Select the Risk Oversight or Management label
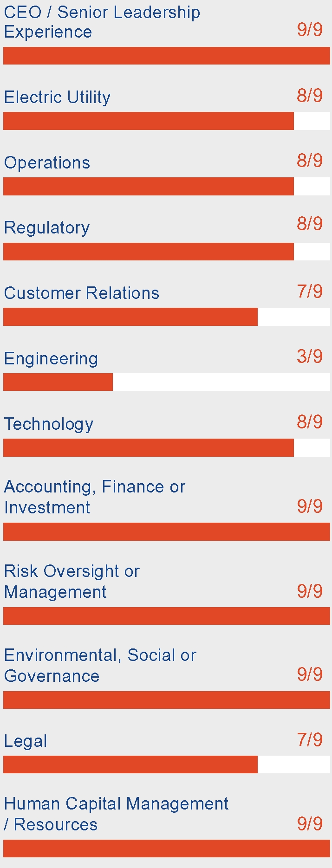Viewport: 332px width, 868px height. [72, 581]
